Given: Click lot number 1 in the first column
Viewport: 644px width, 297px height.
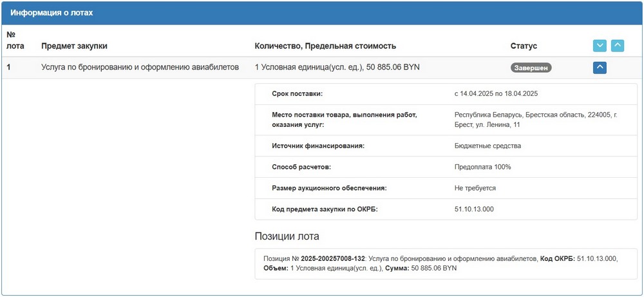Looking at the screenshot, I should 9,66.
